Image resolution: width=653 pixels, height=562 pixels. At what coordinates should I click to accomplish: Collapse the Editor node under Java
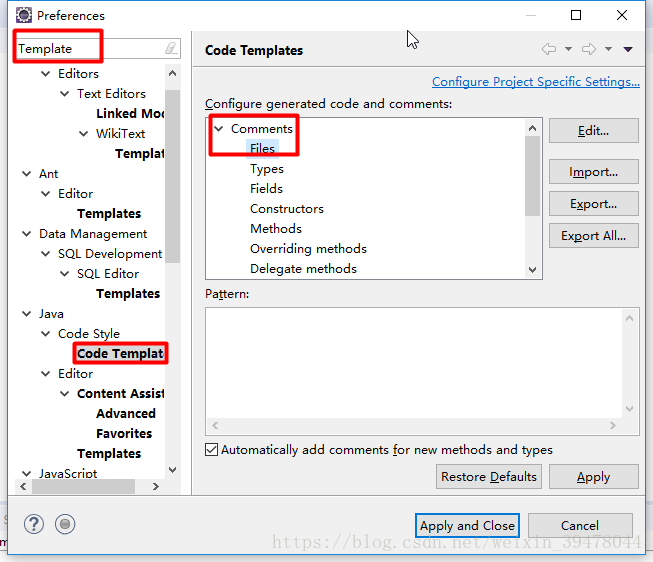45,374
